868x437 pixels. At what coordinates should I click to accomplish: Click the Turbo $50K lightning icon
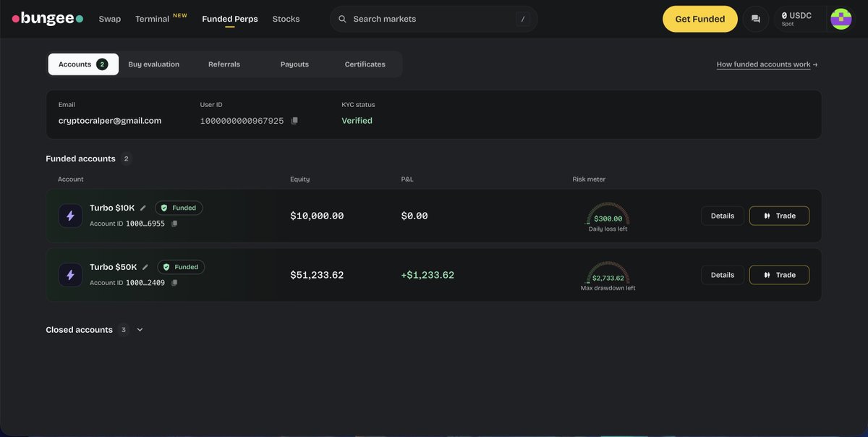70,275
